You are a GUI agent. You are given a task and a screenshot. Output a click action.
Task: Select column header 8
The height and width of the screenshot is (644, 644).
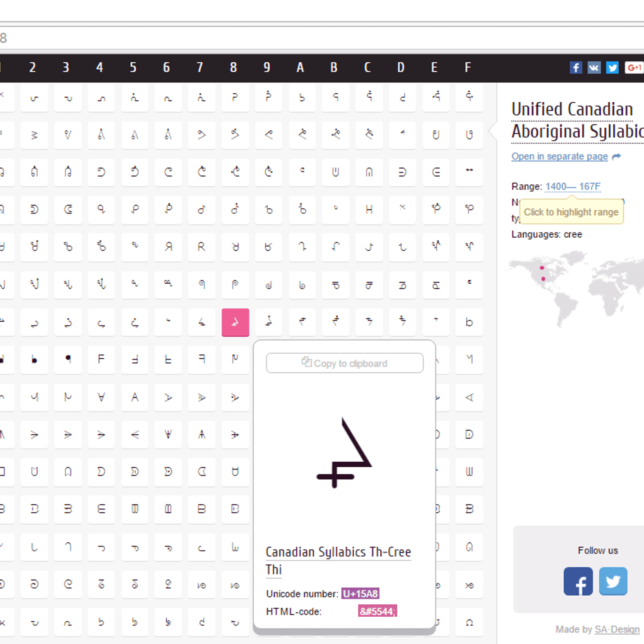click(x=233, y=68)
